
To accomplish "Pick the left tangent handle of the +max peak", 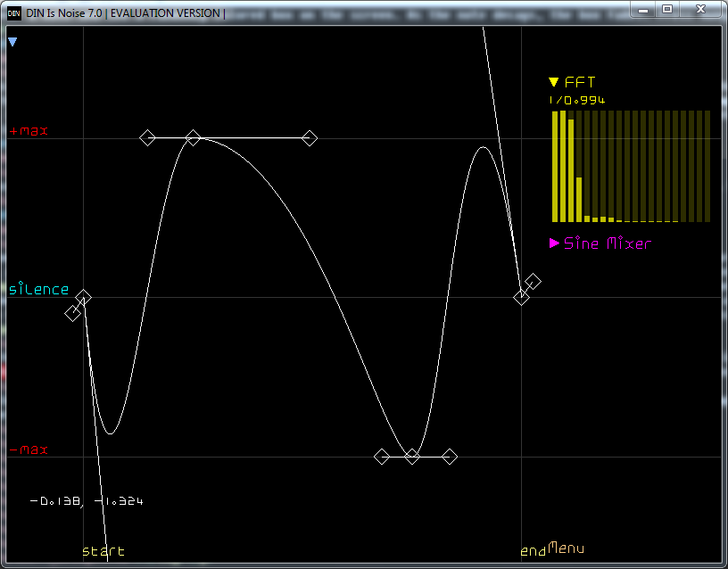I will pyautogui.click(x=148, y=137).
